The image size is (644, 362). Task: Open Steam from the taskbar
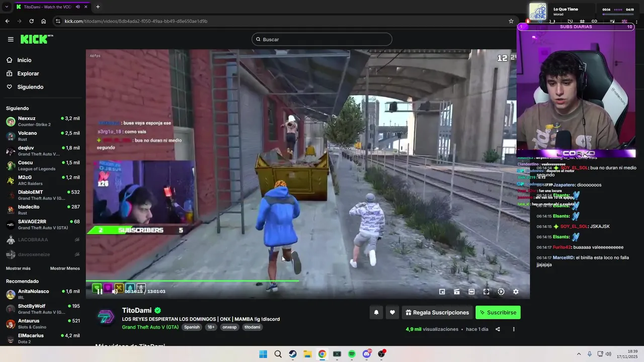(x=293, y=354)
